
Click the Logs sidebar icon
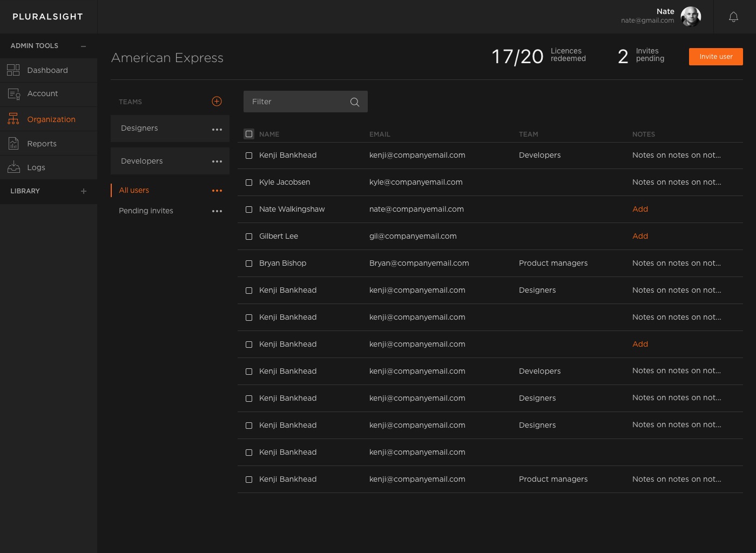[x=13, y=167]
